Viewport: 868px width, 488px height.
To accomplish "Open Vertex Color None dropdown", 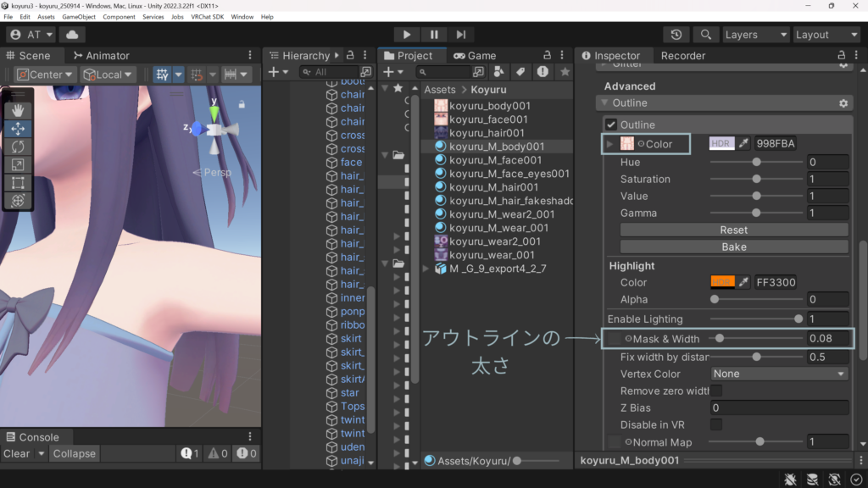I will point(779,374).
